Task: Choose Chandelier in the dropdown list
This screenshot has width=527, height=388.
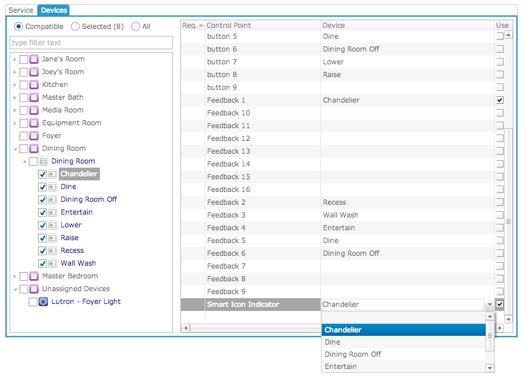Action: tap(403, 330)
